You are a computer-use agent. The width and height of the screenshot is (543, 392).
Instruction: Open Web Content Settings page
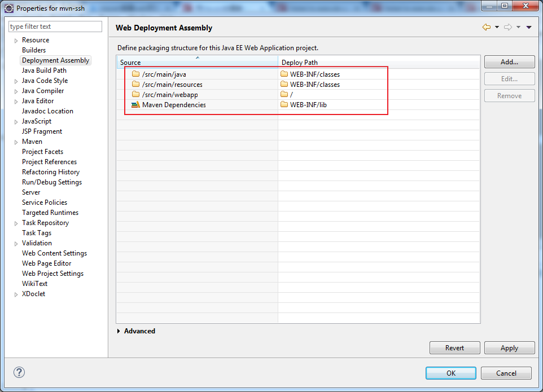pos(54,253)
